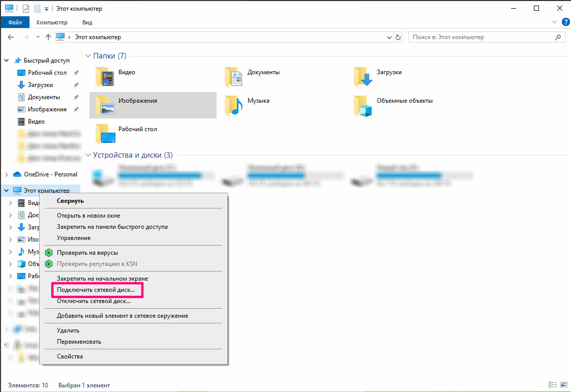Select Загрузки in quick access

[40, 85]
